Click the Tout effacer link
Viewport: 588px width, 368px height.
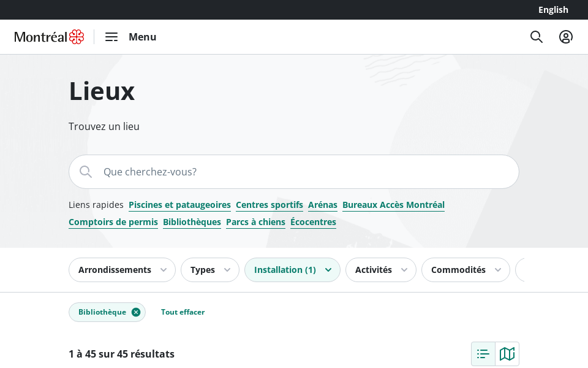coord(183,312)
